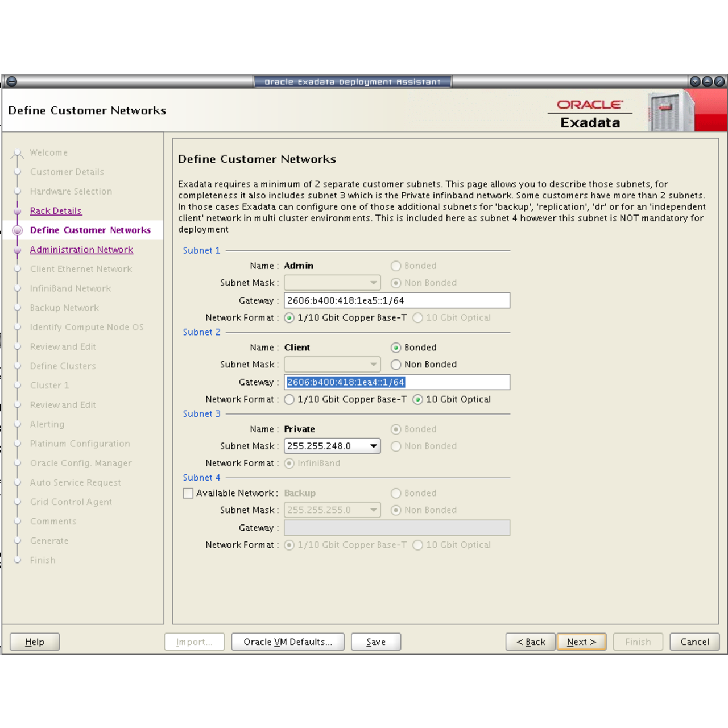Click the Next button
Screen dimensions: 728x728
click(x=581, y=642)
